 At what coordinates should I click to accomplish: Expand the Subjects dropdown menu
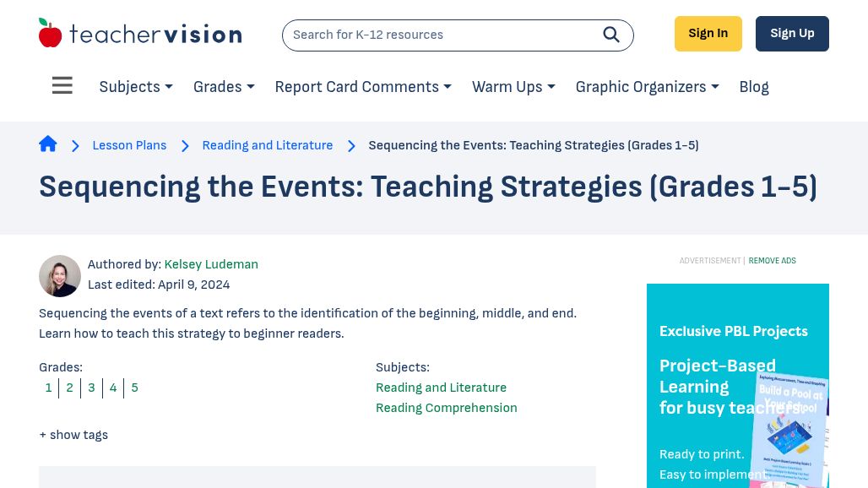(x=136, y=87)
